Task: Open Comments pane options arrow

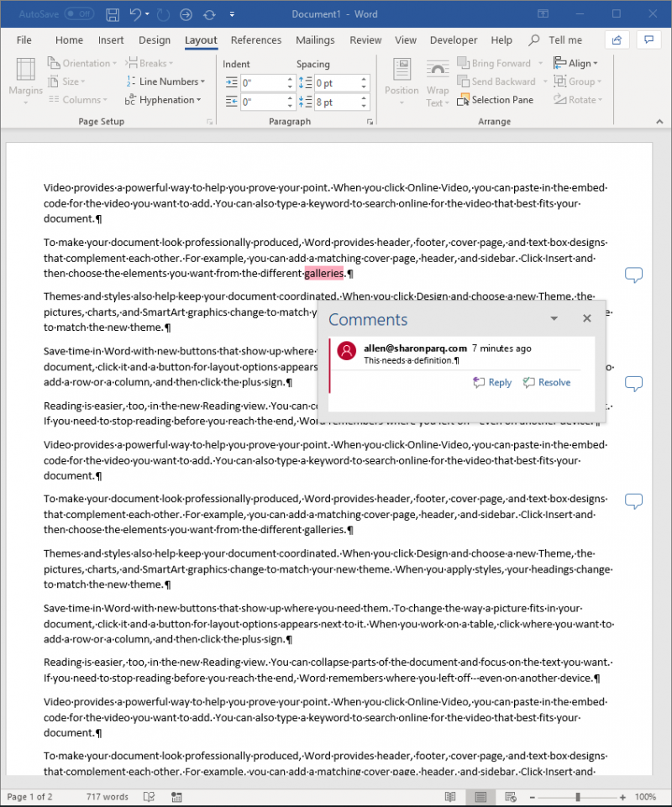Action: pos(554,318)
